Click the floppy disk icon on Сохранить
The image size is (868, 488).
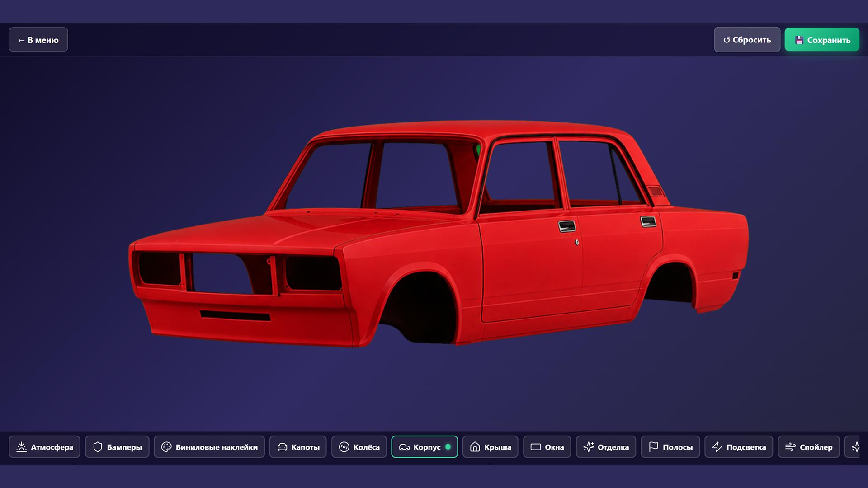[x=799, y=40]
